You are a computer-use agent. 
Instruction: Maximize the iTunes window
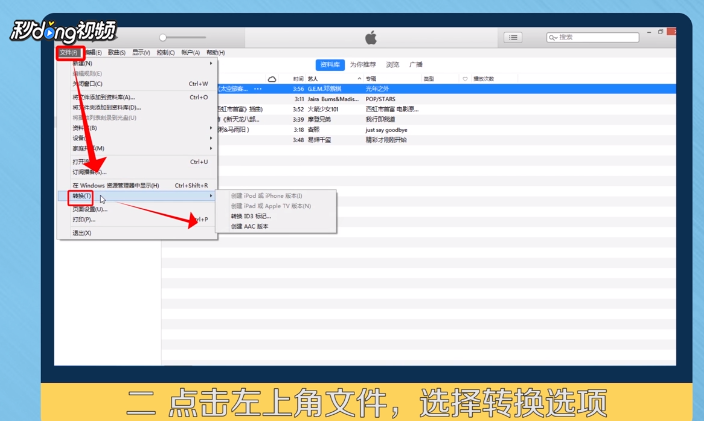click(660, 32)
